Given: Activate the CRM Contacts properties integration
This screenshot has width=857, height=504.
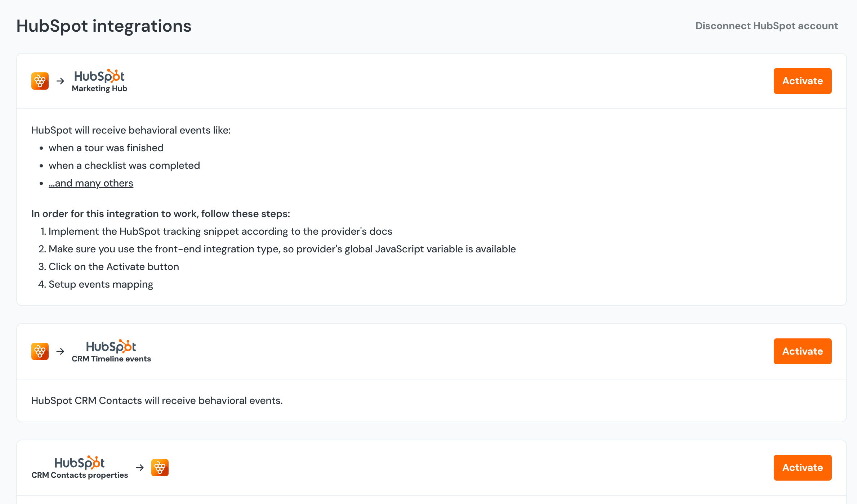Looking at the screenshot, I should pos(802,468).
